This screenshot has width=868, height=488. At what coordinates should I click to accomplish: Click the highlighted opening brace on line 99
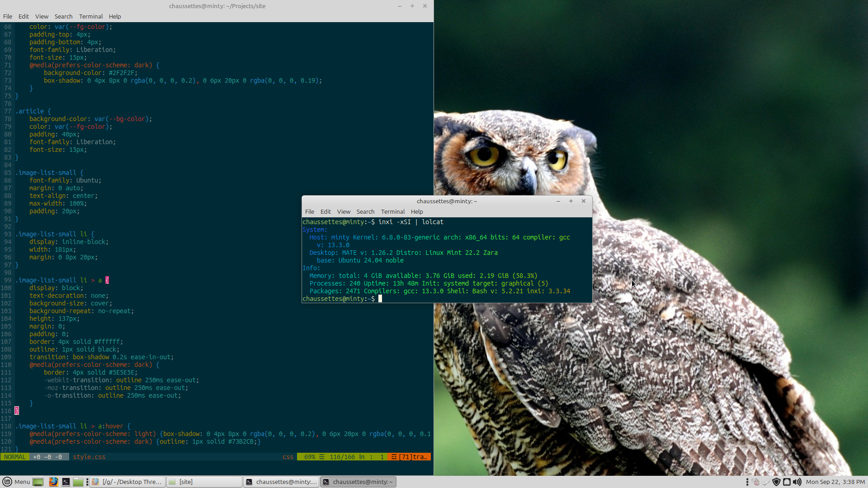coord(107,280)
